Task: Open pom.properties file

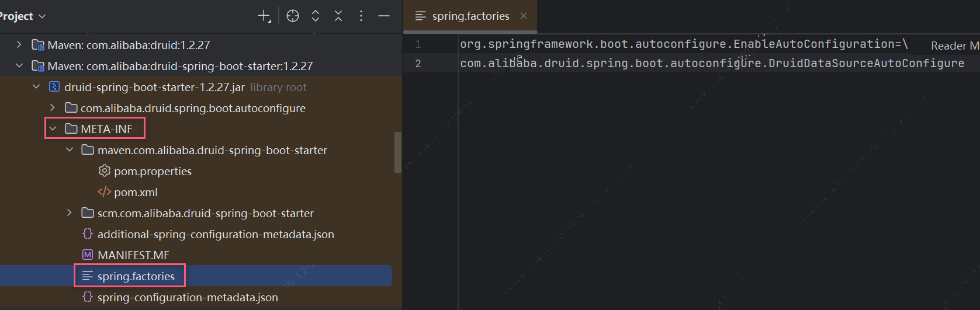Action: click(x=153, y=171)
